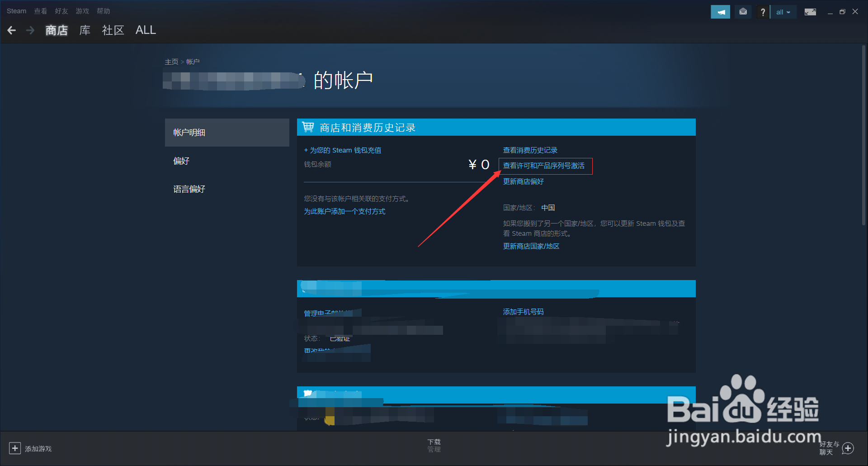
Task: Switch to the 库 library tab
Action: pyautogui.click(x=84, y=30)
